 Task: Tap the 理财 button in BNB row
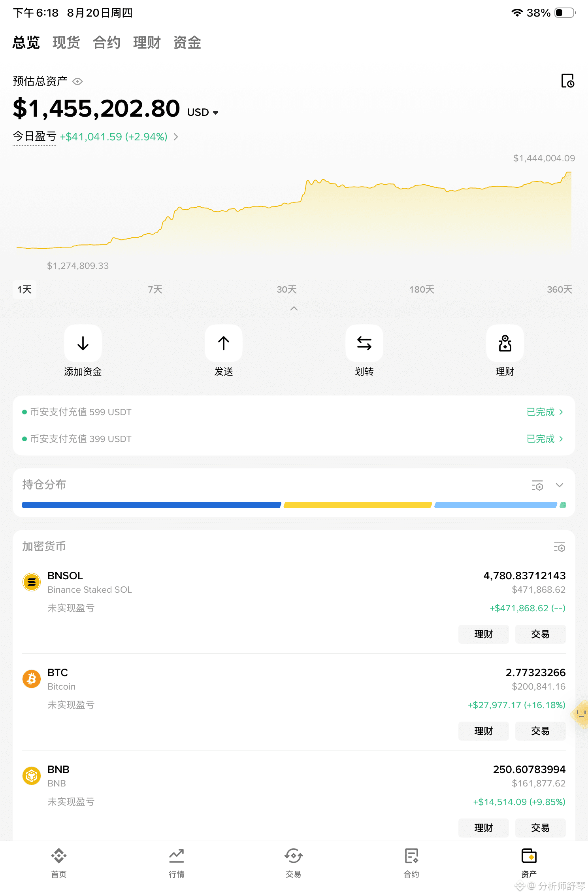coord(484,828)
